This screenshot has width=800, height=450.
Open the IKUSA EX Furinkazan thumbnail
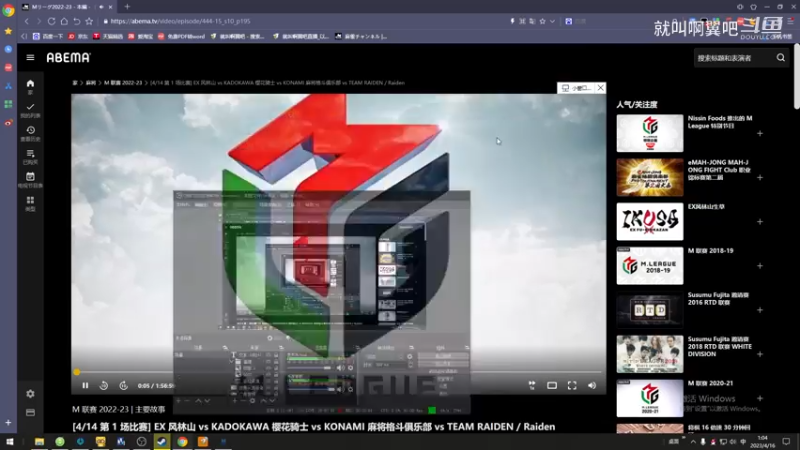649,221
